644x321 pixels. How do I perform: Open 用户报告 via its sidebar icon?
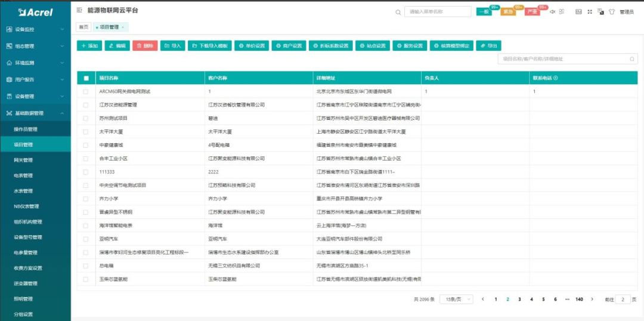pyautogui.click(x=9, y=80)
